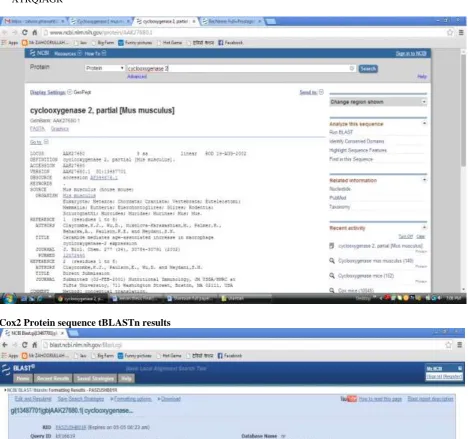This screenshot has height=439, width=468.
Task: Open the Taxonomy related link
Action: tap(339, 207)
